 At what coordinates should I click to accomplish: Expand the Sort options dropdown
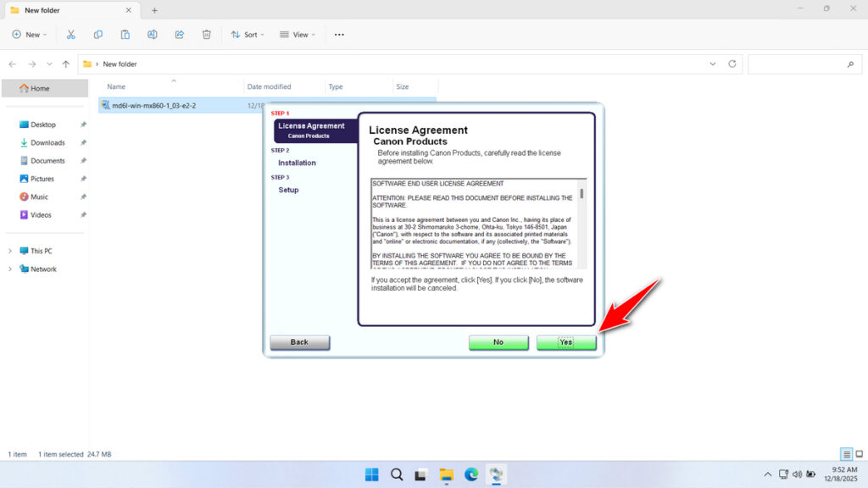pyautogui.click(x=247, y=34)
